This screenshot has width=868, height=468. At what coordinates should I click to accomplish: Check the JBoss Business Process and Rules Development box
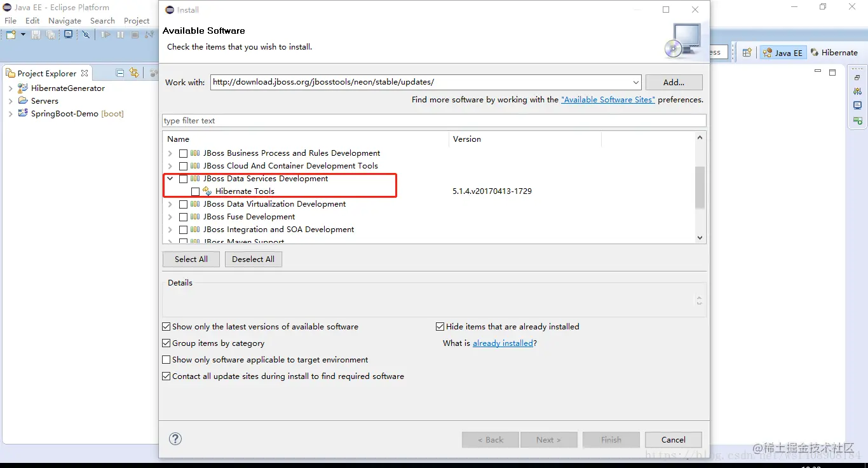[183, 153]
